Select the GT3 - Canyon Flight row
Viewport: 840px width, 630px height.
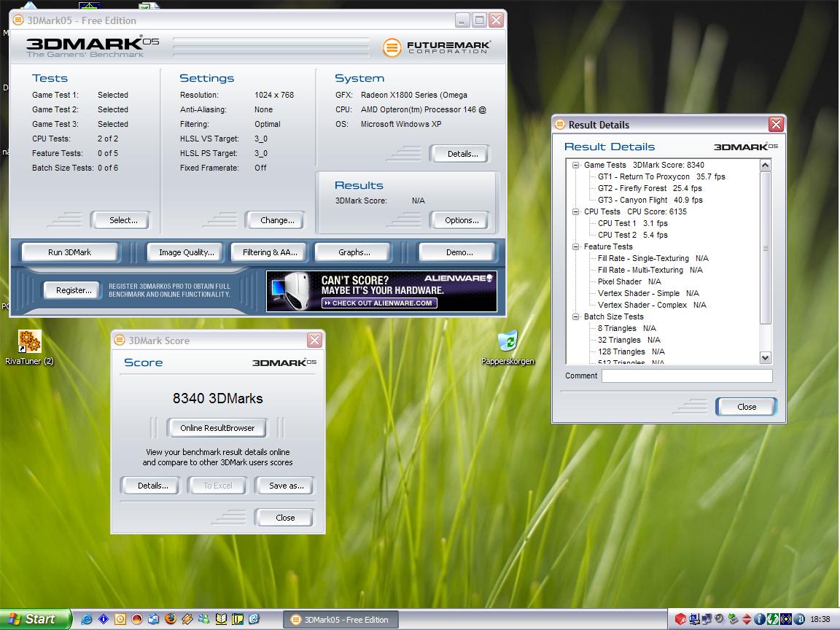(x=650, y=201)
